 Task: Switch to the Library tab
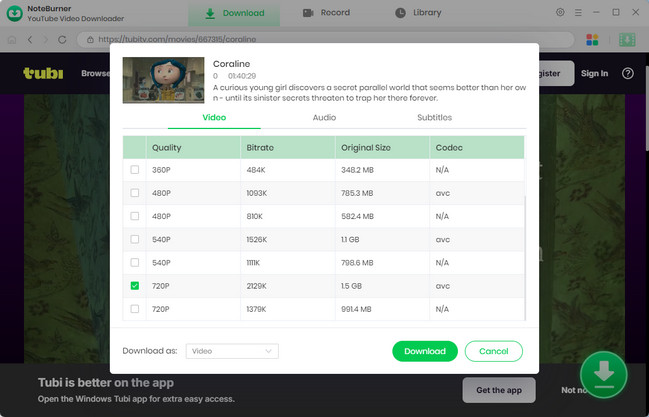coord(417,13)
